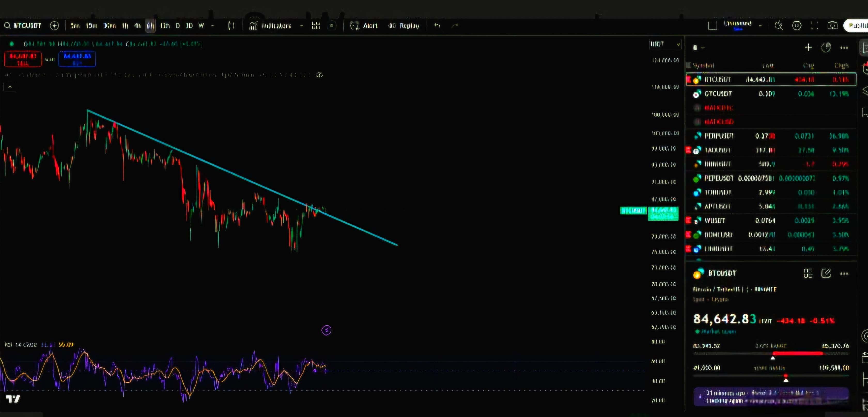Open symbol search for BTCUSDT
This screenshot has height=417, width=868.
pyautogui.click(x=23, y=26)
